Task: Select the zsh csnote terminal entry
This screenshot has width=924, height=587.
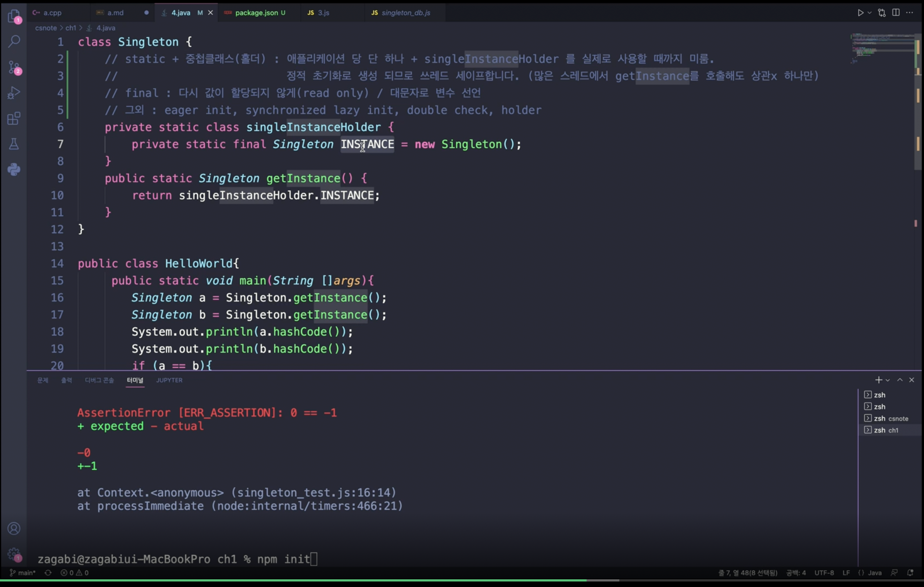Action: 890,418
